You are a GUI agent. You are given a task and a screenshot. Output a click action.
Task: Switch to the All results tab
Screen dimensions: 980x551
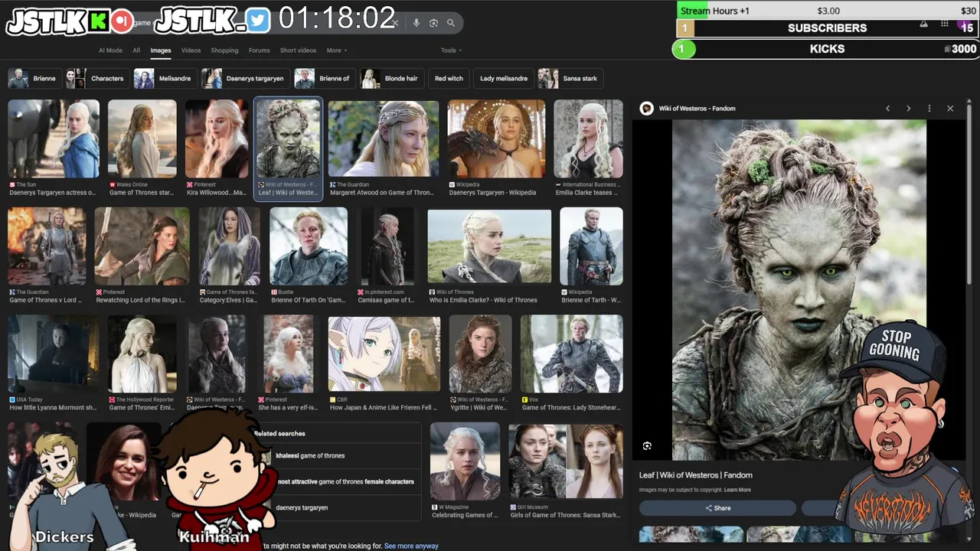pyautogui.click(x=136, y=51)
